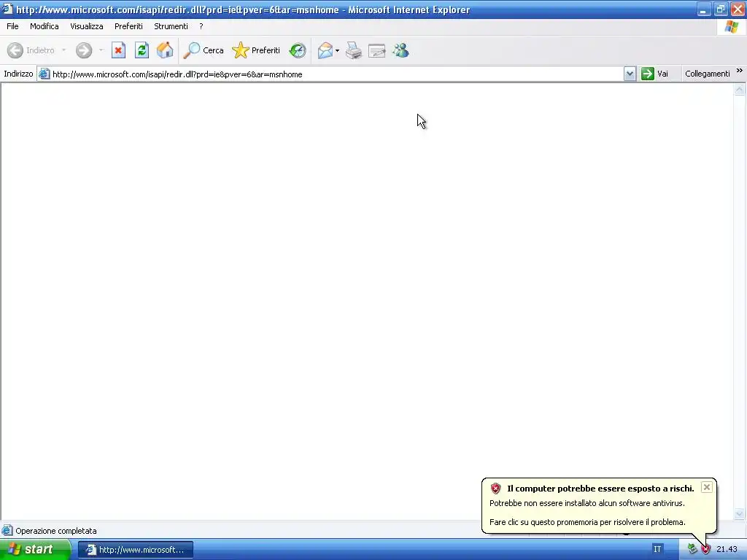Click the IT language bar indicator
This screenshot has width=747, height=560.
click(x=657, y=550)
